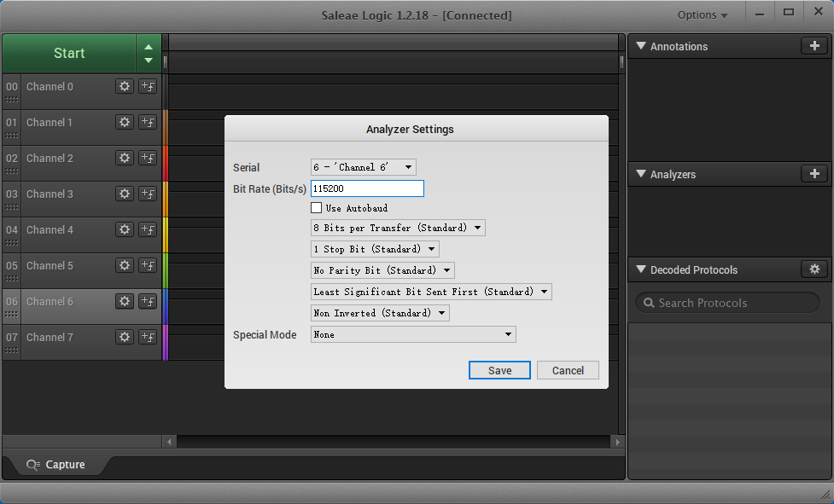Set trigger edge for Channel 2

[148, 158]
